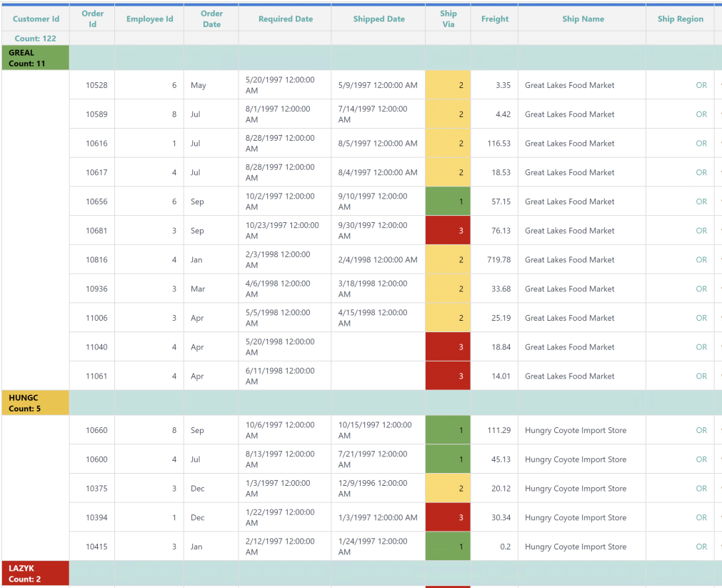Sort by the Customer Id column header
The width and height of the screenshot is (722, 588).
click(36, 19)
